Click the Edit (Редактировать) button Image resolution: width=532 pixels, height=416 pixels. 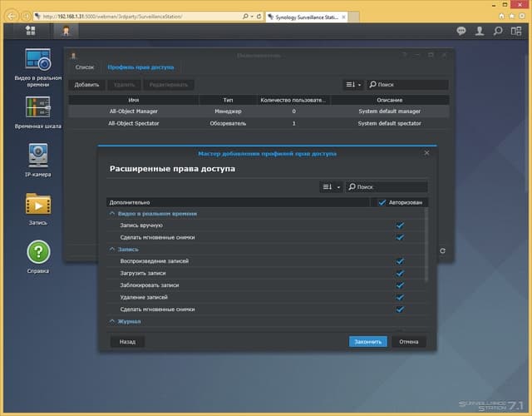click(x=169, y=85)
